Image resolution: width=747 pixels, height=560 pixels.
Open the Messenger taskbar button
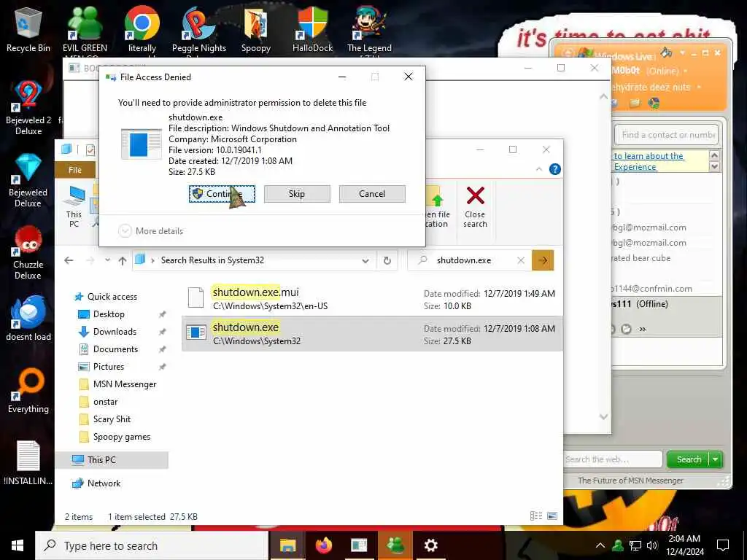click(395, 545)
